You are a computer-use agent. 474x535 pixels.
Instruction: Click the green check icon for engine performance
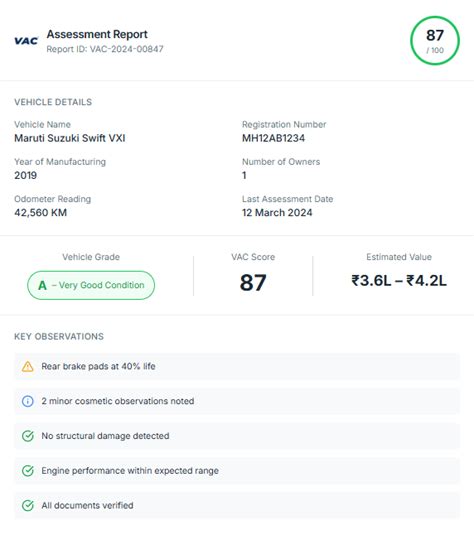[x=28, y=471]
